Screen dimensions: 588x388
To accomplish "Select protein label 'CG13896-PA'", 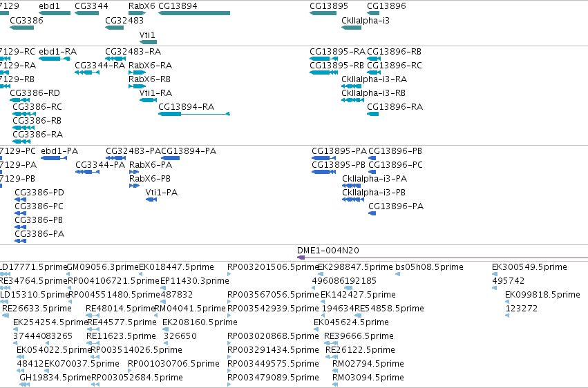I will point(396,206).
